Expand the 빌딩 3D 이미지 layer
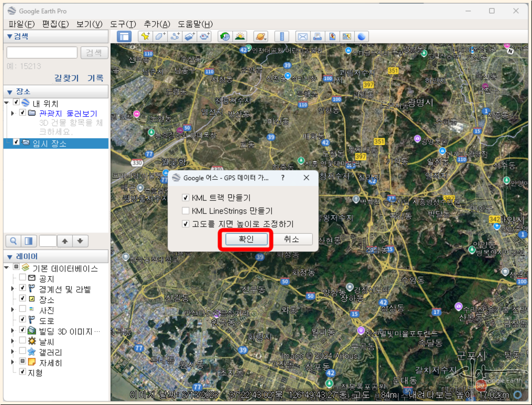The width and height of the screenshot is (532, 405). point(12,330)
